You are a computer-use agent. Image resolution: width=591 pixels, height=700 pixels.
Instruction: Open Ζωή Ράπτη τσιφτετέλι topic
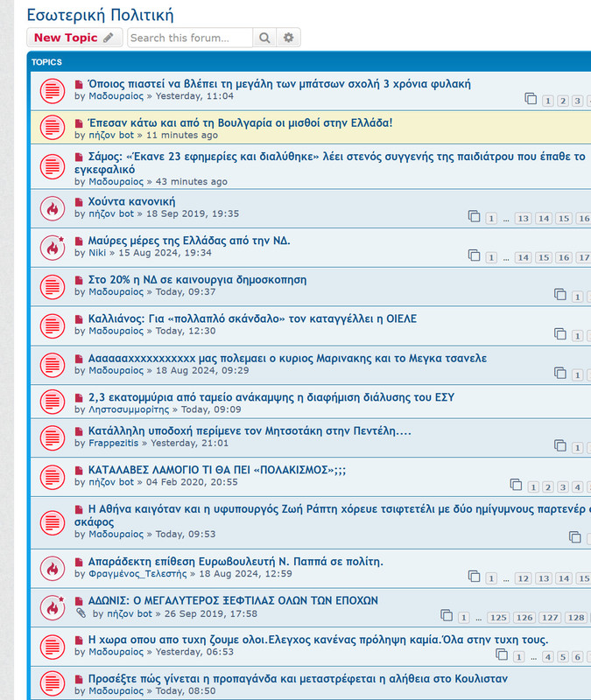(x=333, y=515)
